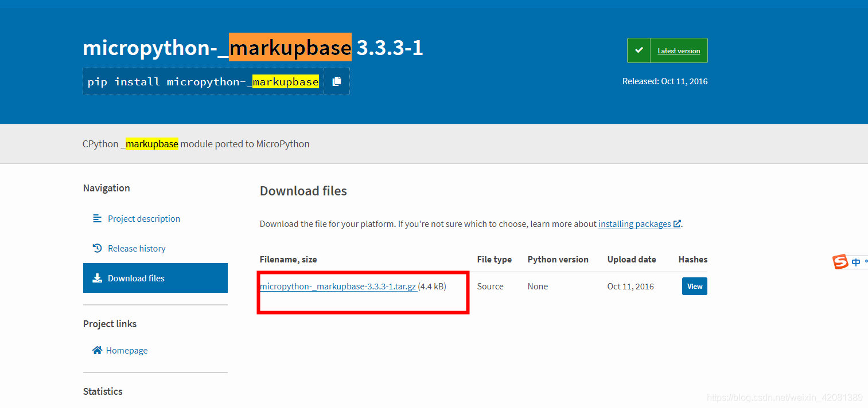Click the Released: Oct 11, 2016 text
Image resolution: width=868 pixels, height=408 pixels.
click(665, 81)
